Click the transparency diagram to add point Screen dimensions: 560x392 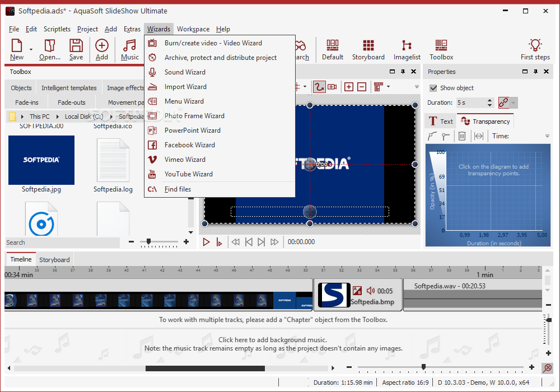tap(493, 190)
